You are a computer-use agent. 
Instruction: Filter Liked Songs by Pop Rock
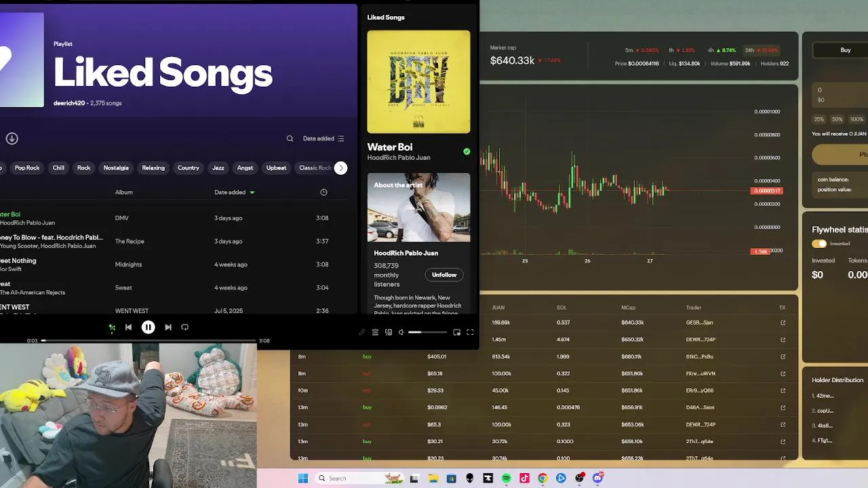pos(27,167)
